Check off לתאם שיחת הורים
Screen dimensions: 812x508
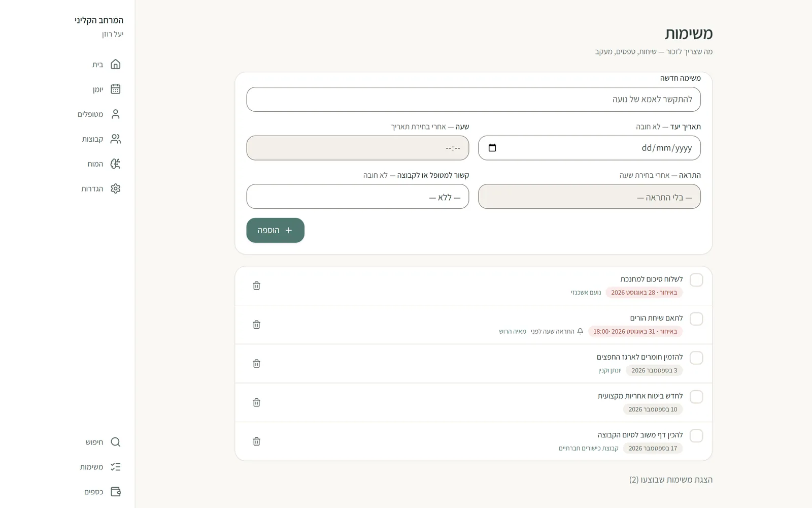696,319
